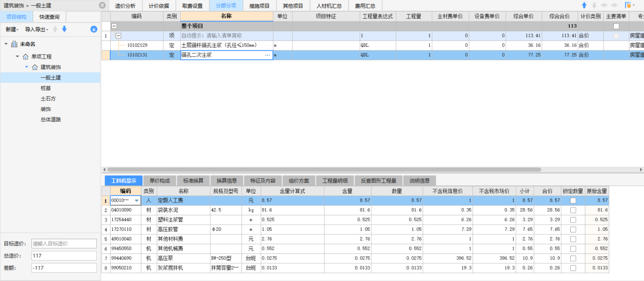Collapse the 未命名 tree node
Viewport: 644px width, 281px height.
(6, 44)
